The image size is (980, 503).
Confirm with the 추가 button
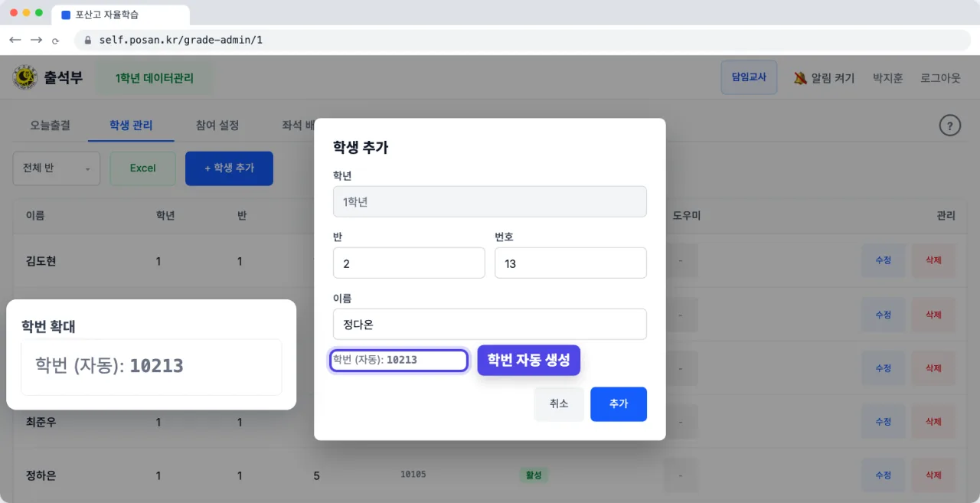[619, 403]
